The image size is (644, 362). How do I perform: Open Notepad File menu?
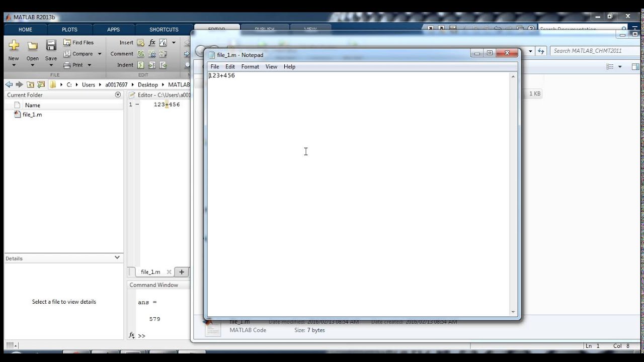coord(215,66)
